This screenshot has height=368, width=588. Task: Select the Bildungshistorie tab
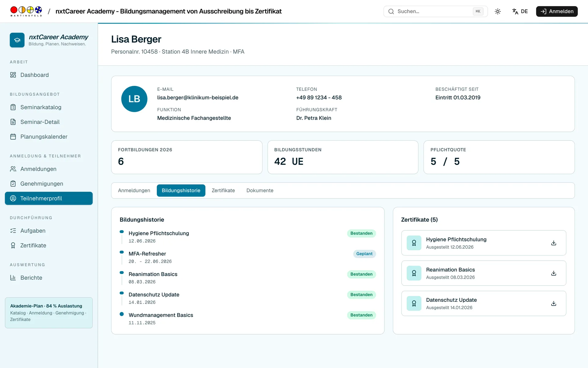(181, 190)
